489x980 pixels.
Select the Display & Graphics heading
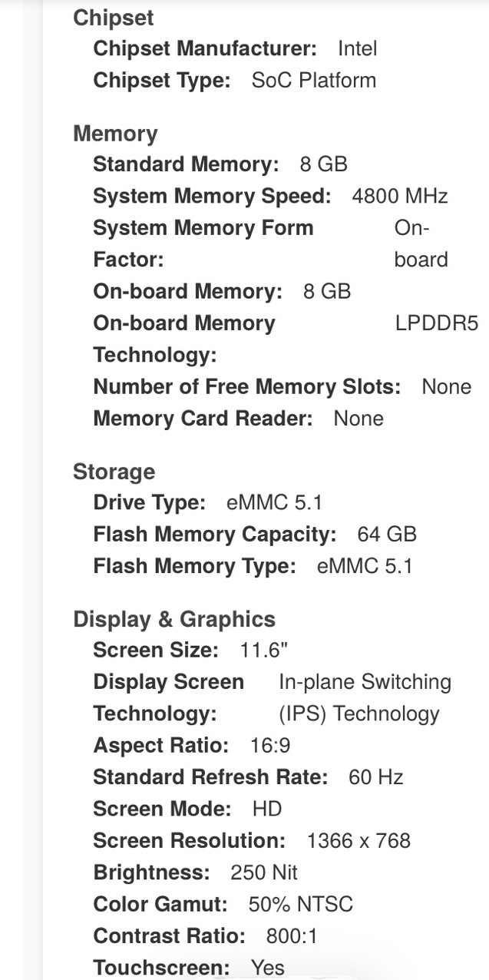pos(174,619)
